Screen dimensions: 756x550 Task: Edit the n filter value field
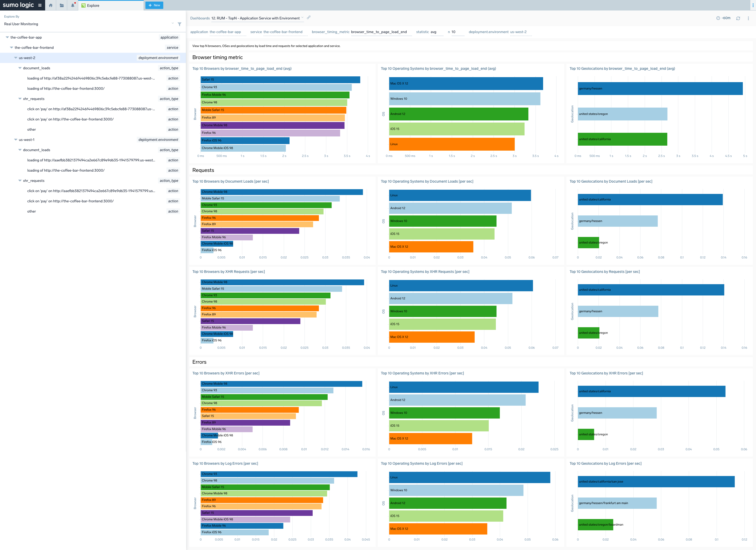click(457, 32)
